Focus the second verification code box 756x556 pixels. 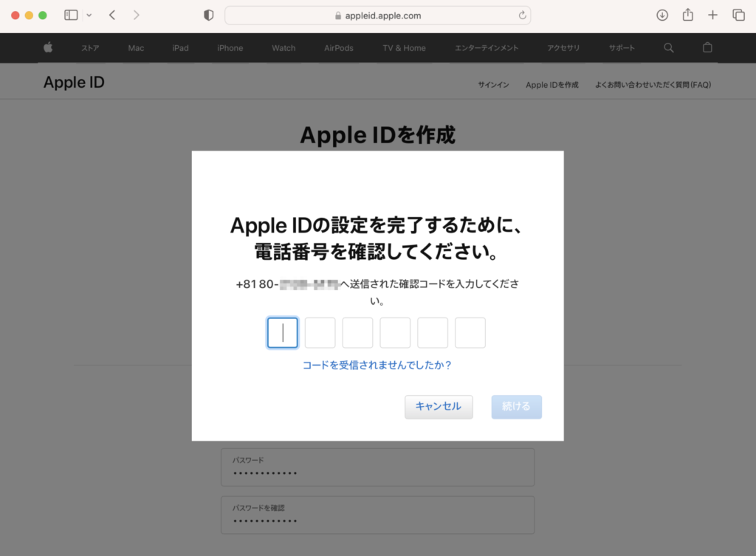[x=320, y=333]
